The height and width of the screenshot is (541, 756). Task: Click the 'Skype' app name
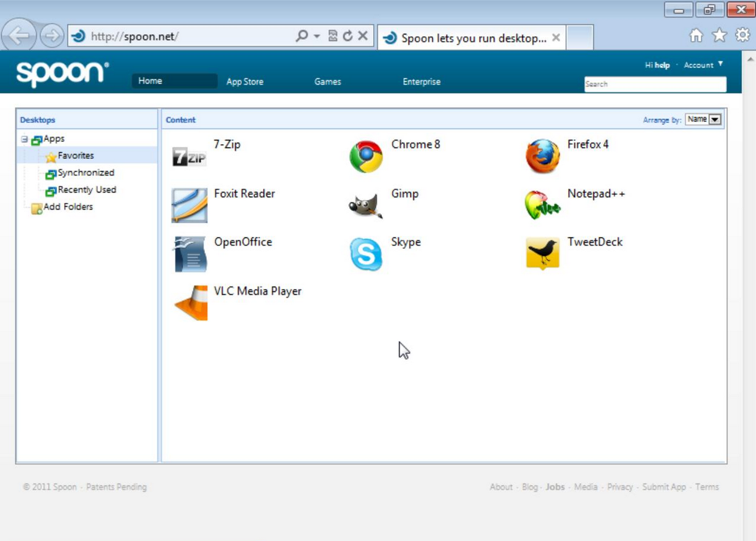406,242
